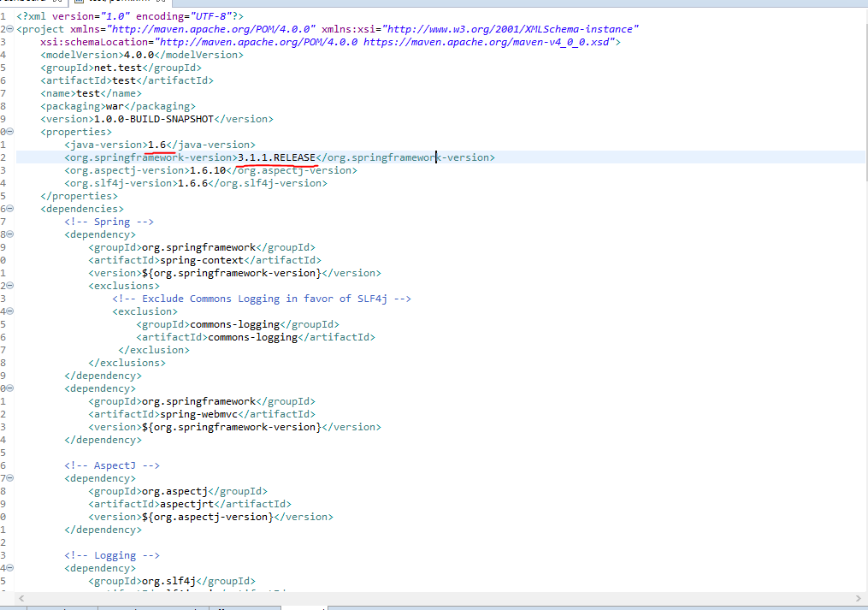
Task: Click the groupId org.slf4j line
Action: click(172, 581)
